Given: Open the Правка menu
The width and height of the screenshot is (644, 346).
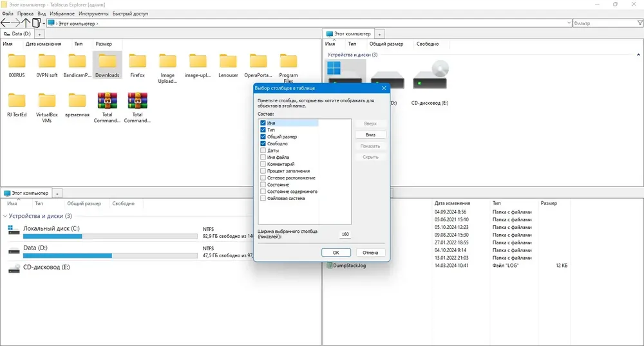Looking at the screenshot, I should [25, 14].
